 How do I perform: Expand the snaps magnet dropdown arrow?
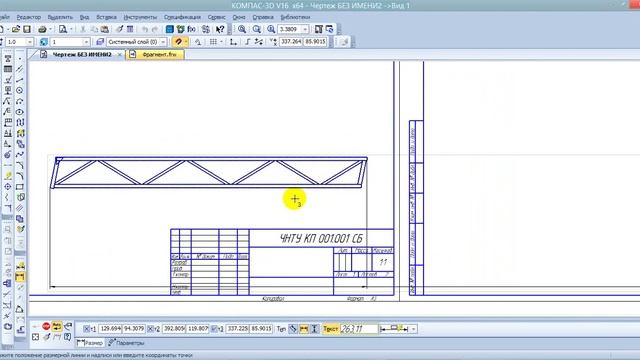coord(186,42)
